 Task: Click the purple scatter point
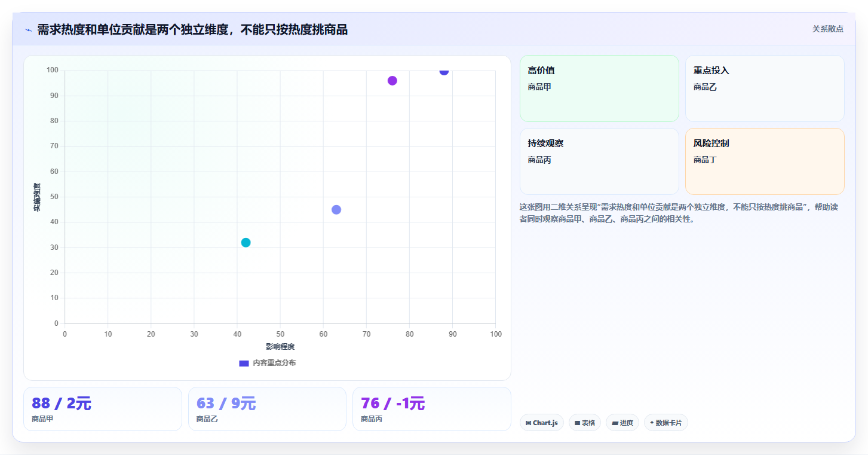tap(392, 81)
